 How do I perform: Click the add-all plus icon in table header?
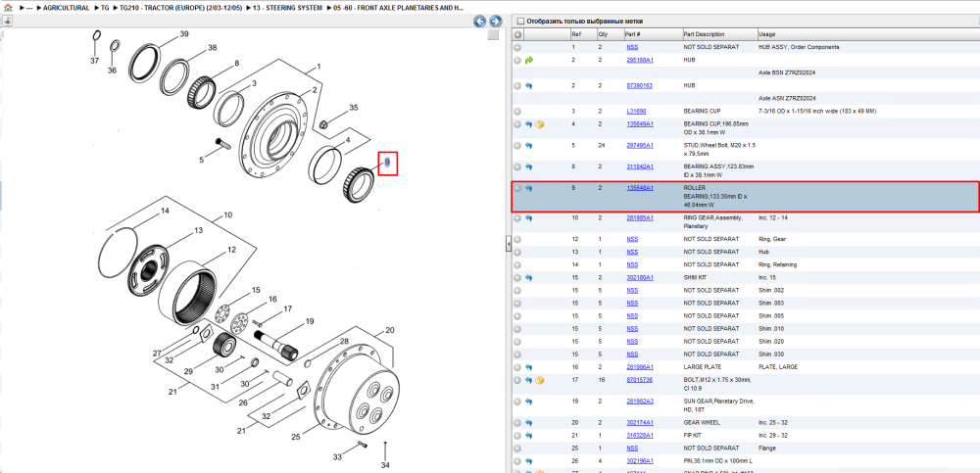[x=517, y=34]
